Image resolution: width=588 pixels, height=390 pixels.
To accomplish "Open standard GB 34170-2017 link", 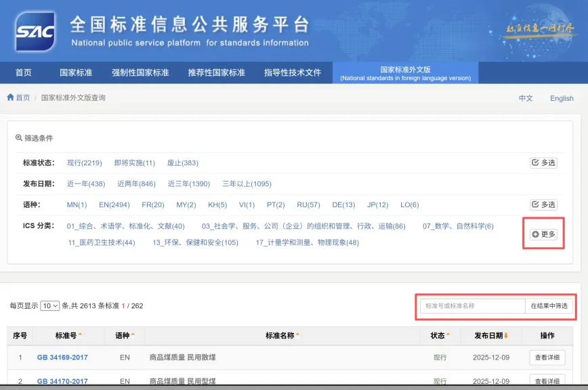I will click(62, 381).
